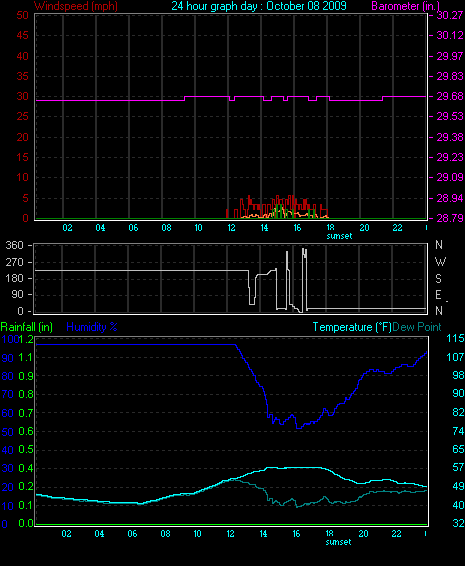Click the sunset marker under the bottom graph
Viewport: 465px width, 566px height.
338,542
